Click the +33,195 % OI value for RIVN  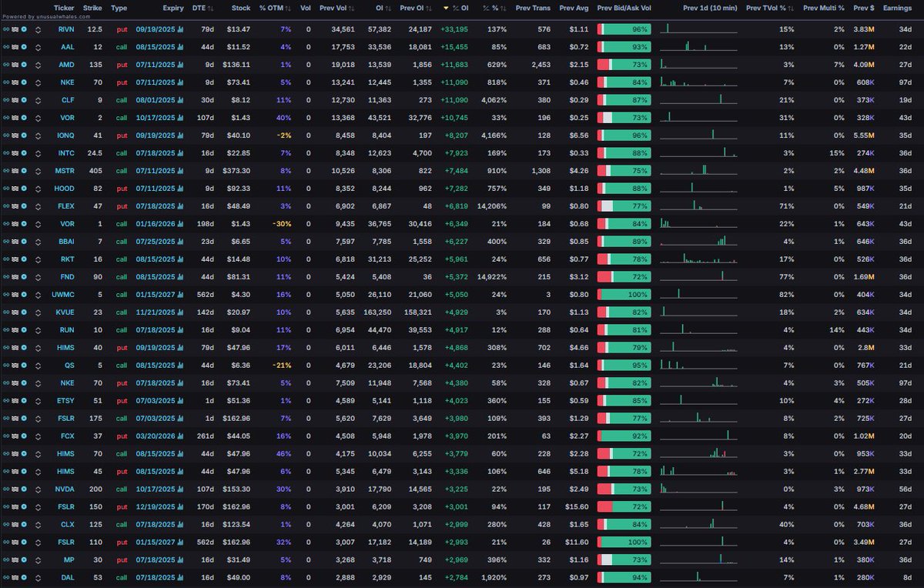pos(455,28)
